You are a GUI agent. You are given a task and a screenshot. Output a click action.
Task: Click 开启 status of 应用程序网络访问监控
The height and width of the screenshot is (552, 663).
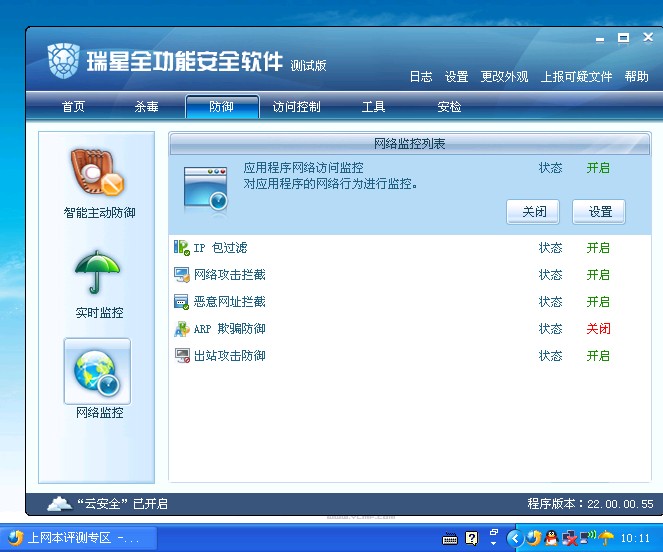click(598, 168)
